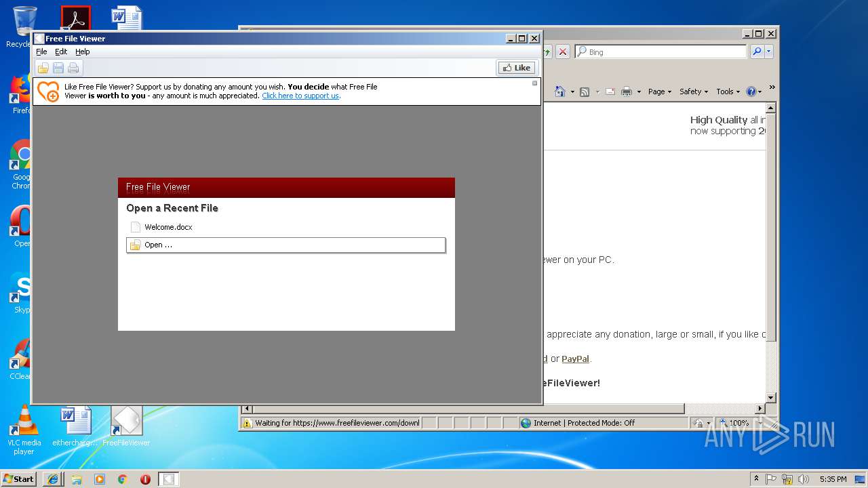
Task: Click the Windows Explorer folder taskbar icon
Action: pyautogui.click(x=77, y=479)
